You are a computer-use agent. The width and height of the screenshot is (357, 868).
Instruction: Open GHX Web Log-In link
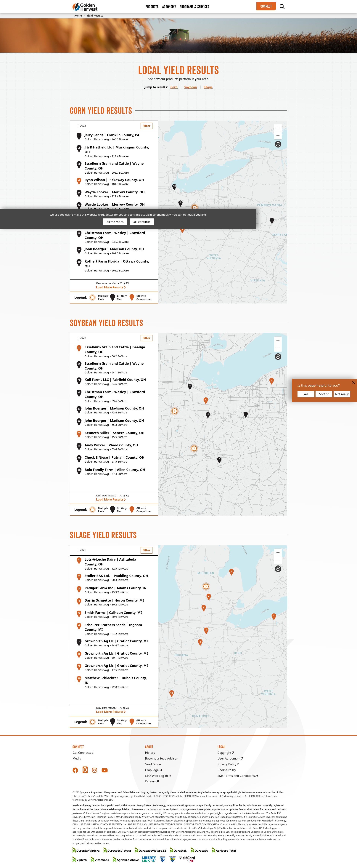(158, 776)
